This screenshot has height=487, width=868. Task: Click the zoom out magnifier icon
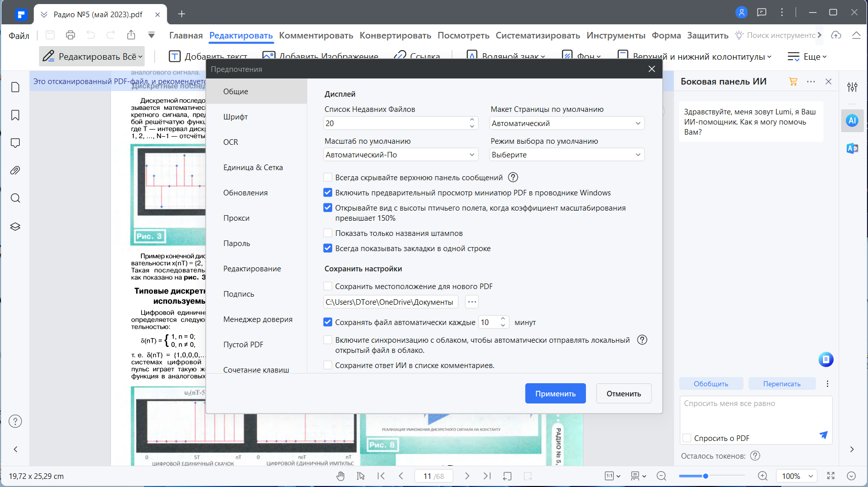(661, 476)
